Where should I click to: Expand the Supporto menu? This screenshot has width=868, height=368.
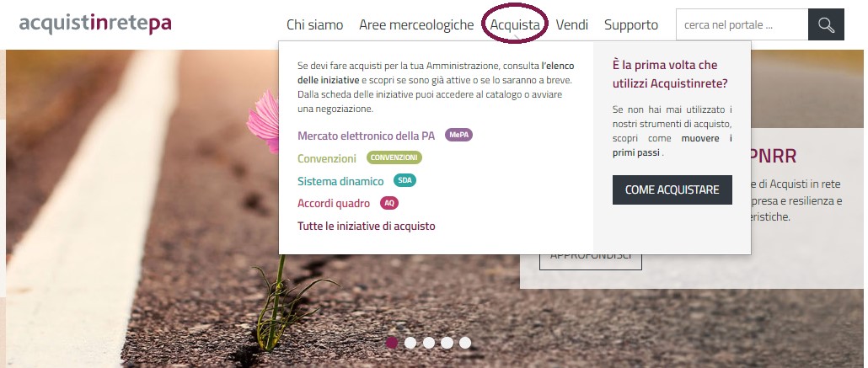pos(631,25)
